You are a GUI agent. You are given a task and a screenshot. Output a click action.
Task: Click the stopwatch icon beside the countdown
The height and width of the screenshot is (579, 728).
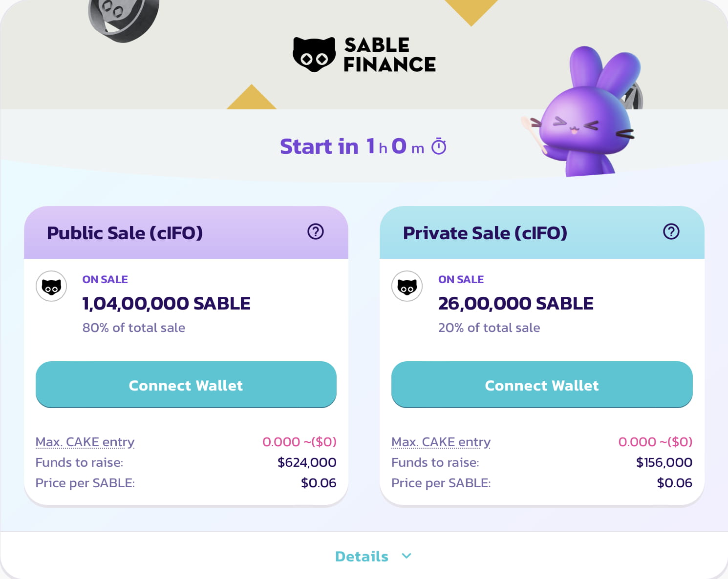click(x=438, y=145)
